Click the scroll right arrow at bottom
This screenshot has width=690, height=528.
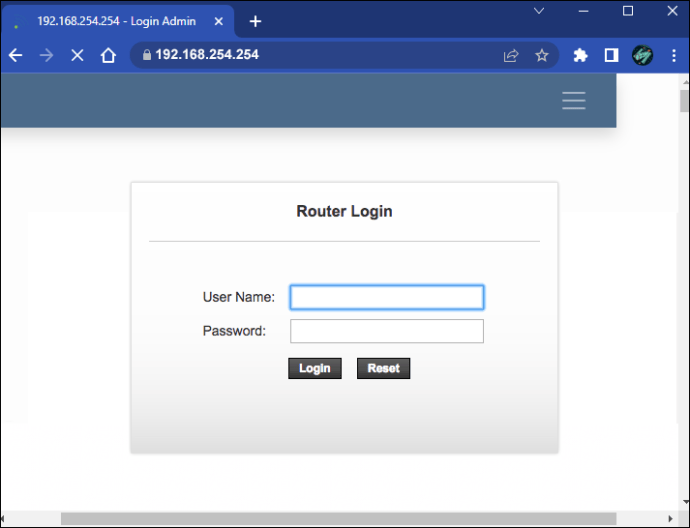click(x=670, y=519)
